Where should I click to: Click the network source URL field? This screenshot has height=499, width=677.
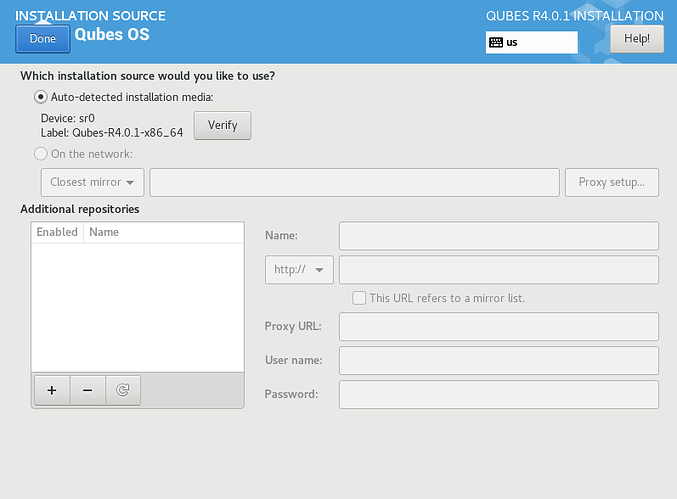354,183
